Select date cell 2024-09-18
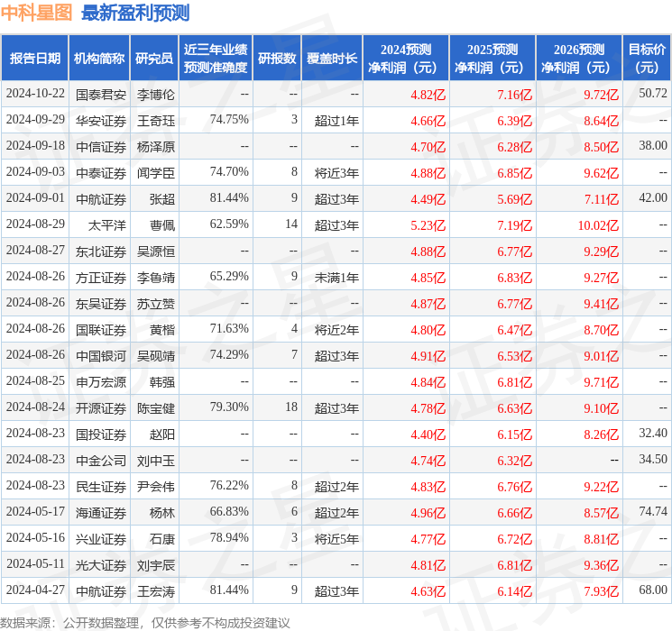 tap(35, 146)
